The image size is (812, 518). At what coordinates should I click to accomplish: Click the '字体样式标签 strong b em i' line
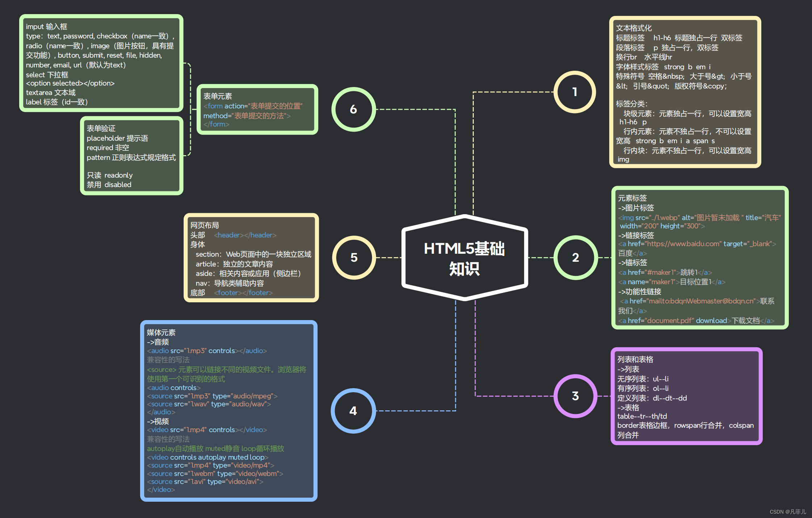point(663,67)
